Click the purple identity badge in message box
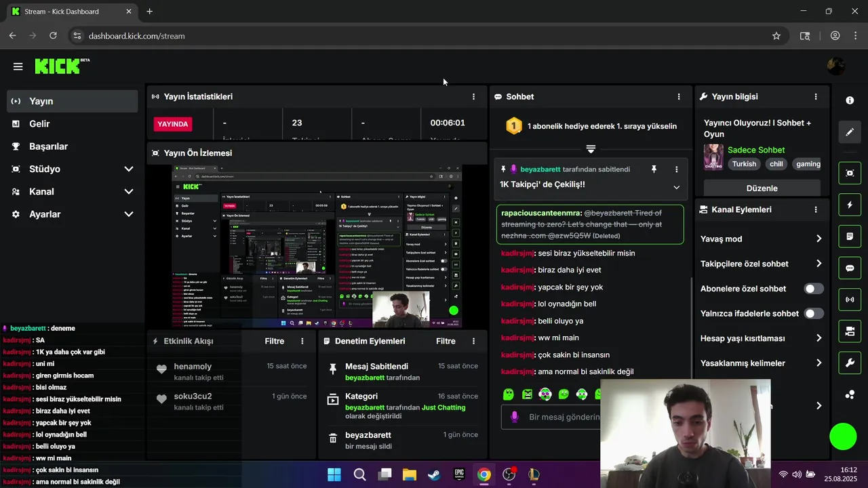This screenshot has height=488, width=868. (x=515, y=417)
